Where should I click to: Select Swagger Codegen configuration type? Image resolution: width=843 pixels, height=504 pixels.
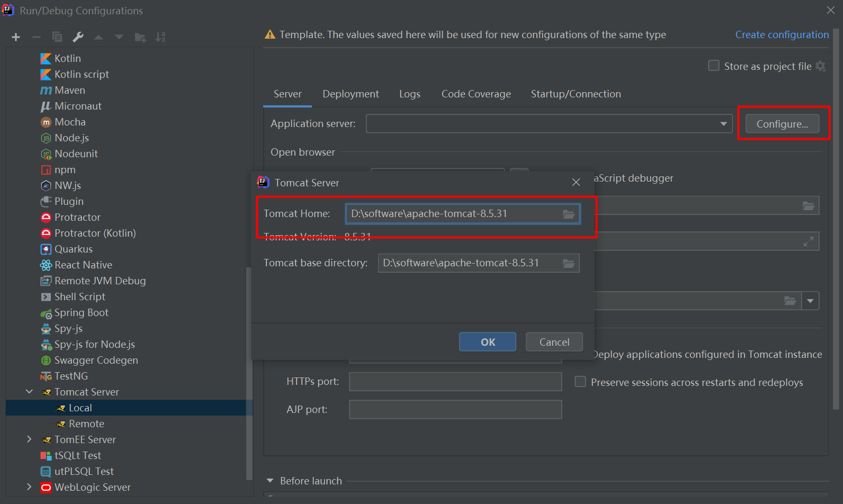coord(96,360)
